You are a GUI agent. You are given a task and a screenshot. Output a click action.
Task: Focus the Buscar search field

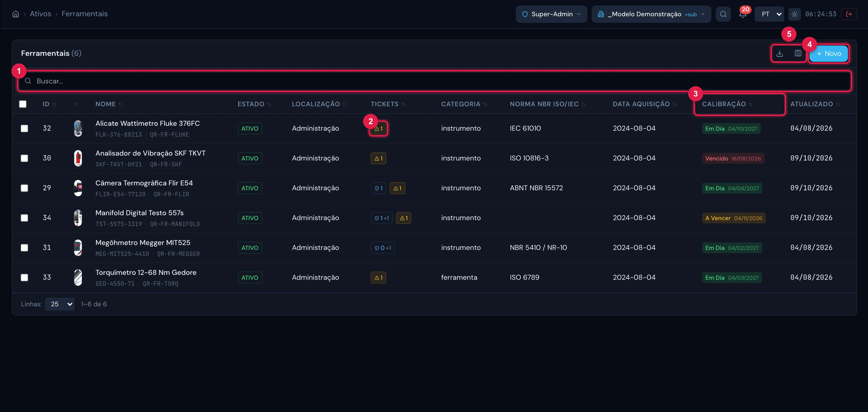[434, 81]
